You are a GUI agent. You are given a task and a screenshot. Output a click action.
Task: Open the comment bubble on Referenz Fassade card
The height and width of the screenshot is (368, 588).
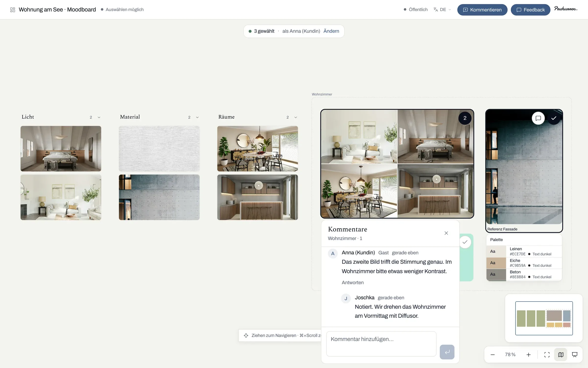pyautogui.click(x=538, y=118)
